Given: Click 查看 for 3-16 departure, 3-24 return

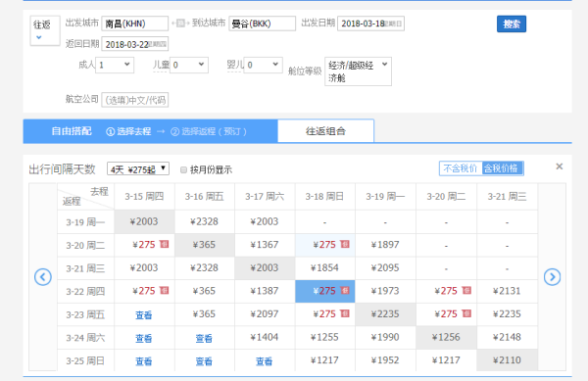Looking at the screenshot, I should (204, 338).
